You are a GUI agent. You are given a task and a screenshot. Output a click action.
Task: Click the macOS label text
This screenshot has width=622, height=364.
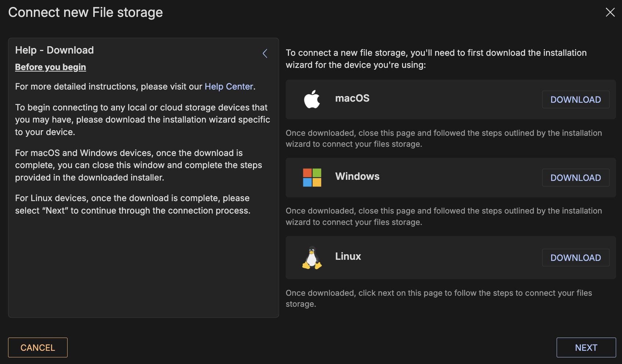352,98
